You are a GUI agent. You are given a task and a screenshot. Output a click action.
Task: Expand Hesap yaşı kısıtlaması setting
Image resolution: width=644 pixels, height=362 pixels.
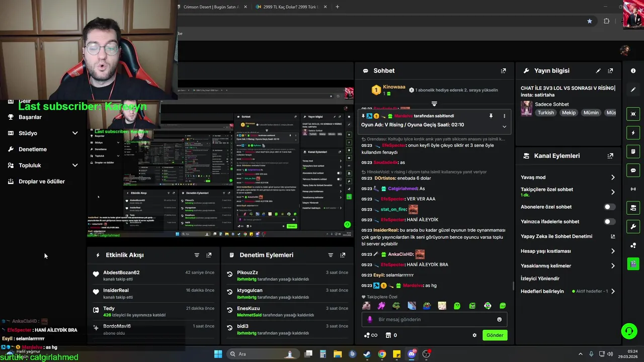pyautogui.click(x=612, y=251)
